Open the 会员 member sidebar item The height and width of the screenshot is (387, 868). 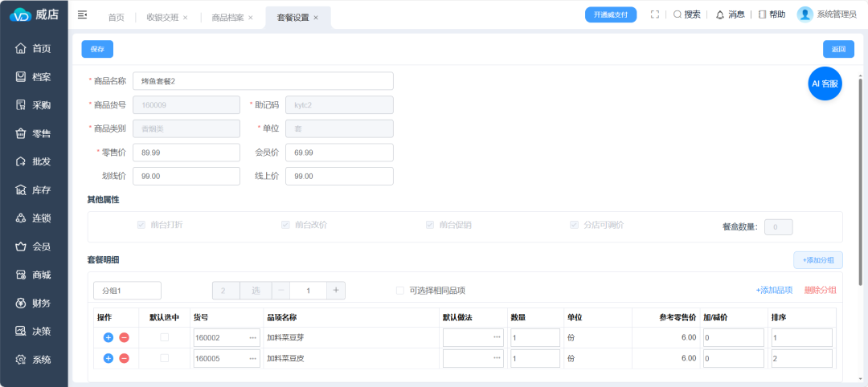point(34,246)
